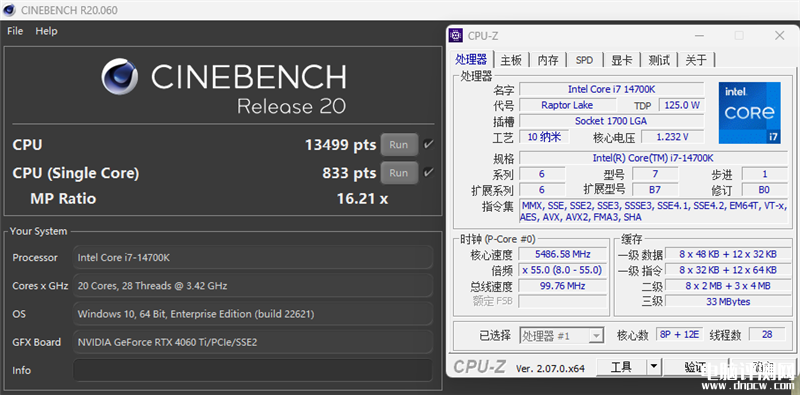
Task: Click the 修订 value B0
Action: point(764,190)
